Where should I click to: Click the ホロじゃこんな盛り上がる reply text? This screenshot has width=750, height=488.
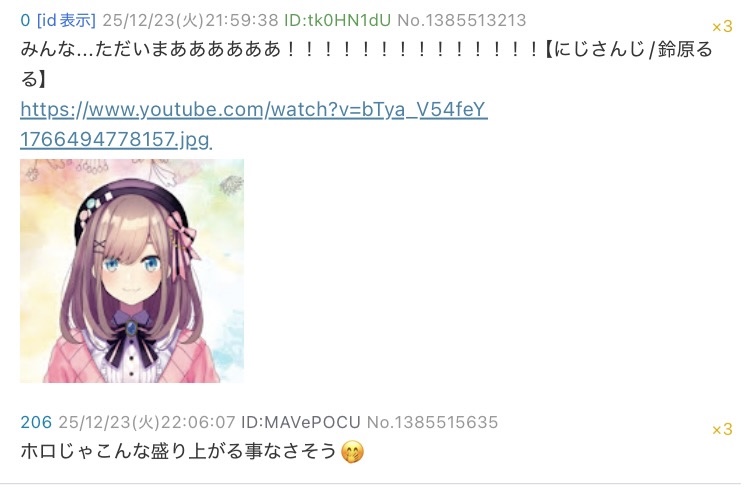click(x=178, y=452)
